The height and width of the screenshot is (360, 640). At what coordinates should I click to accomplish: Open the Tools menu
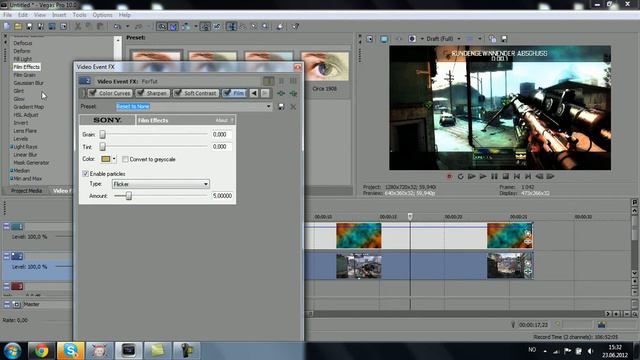[80, 15]
